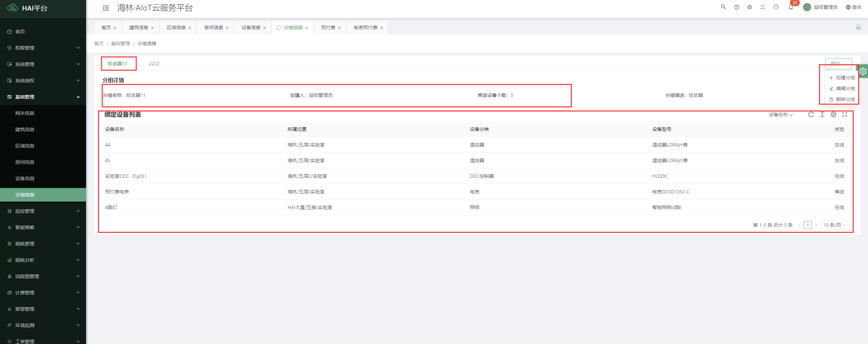Close the 分组信息 tab

tap(307, 28)
